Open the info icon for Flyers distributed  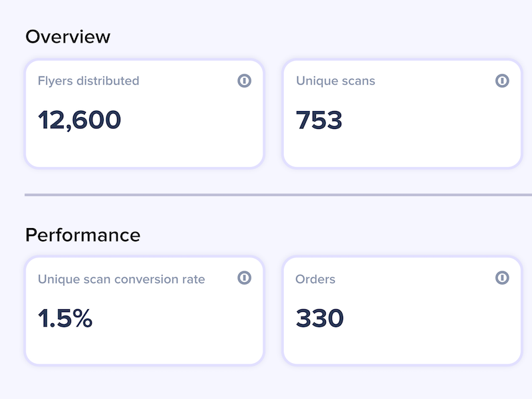[x=244, y=80]
